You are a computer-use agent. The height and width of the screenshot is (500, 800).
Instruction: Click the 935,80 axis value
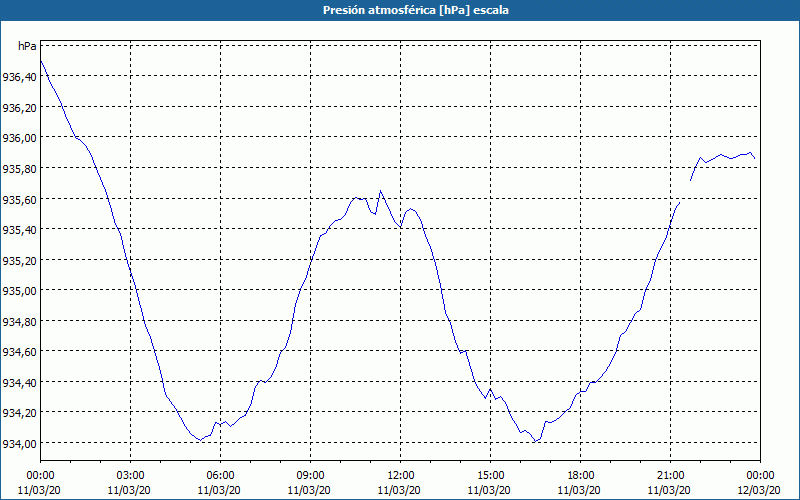pos(19,169)
